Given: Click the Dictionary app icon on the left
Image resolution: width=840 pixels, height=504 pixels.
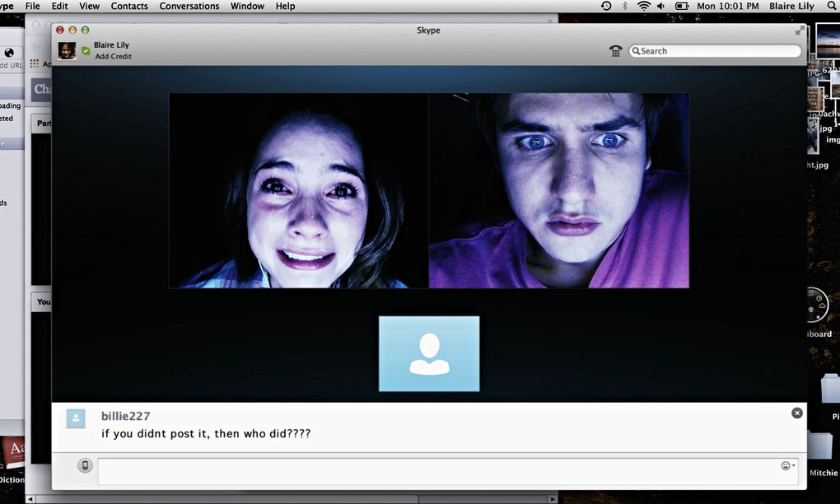Looking at the screenshot, I should tap(13, 453).
